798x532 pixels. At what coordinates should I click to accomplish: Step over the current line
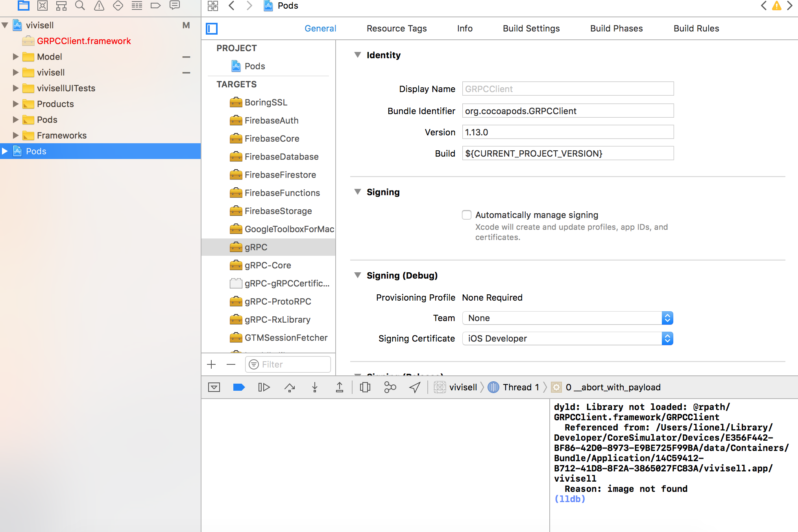pos(289,387)
